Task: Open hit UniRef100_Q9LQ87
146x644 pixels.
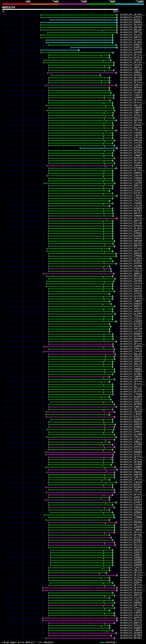Action: click(x=131, y=30)
